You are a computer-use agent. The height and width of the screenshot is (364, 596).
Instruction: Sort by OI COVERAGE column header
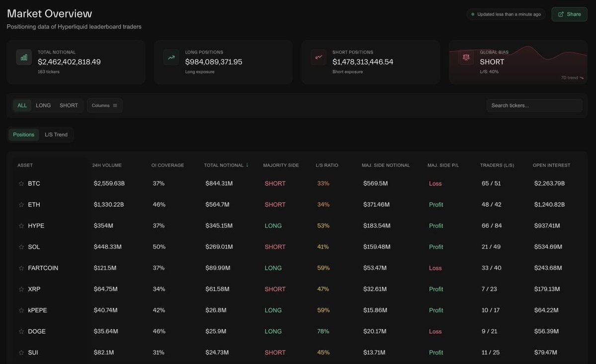click(x=168, y=165)
